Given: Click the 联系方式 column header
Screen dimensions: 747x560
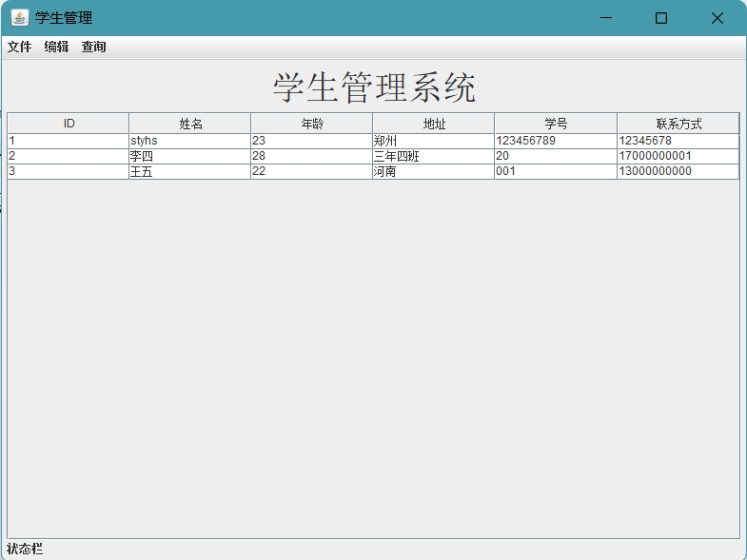Looking at the screenshot, I should 678,124.
